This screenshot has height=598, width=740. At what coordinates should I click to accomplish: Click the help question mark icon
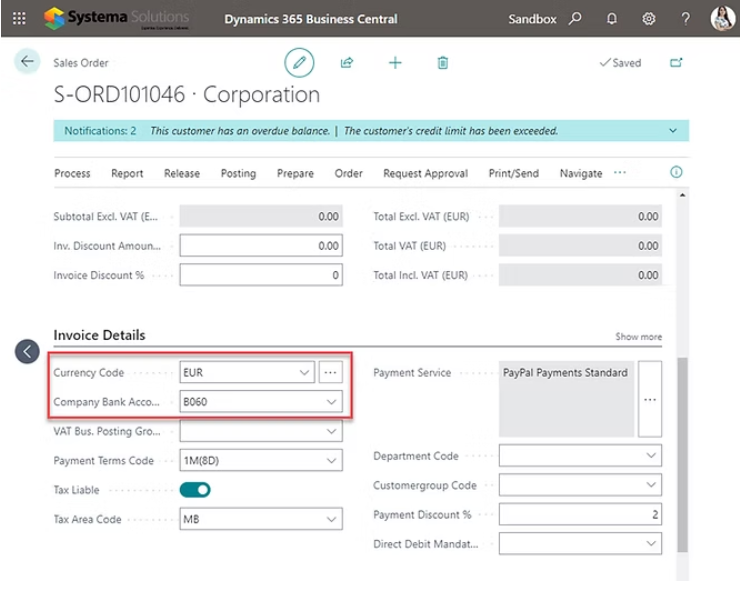point(685,19)
